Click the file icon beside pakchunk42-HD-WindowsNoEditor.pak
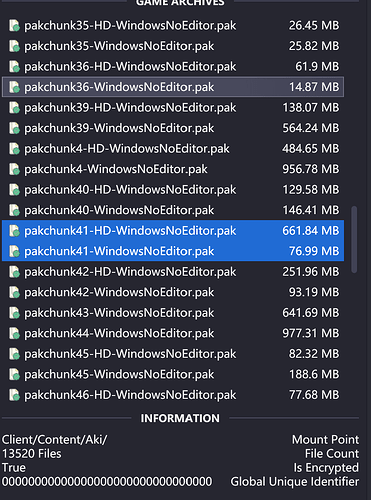Screen dimensions: 371x500 14,272
